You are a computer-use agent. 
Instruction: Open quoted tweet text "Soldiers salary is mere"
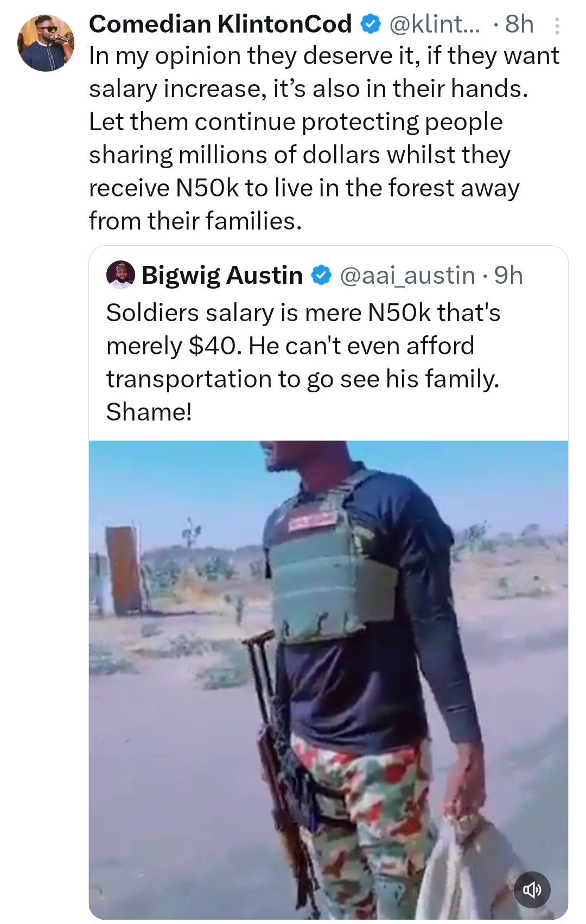[303, 313]
